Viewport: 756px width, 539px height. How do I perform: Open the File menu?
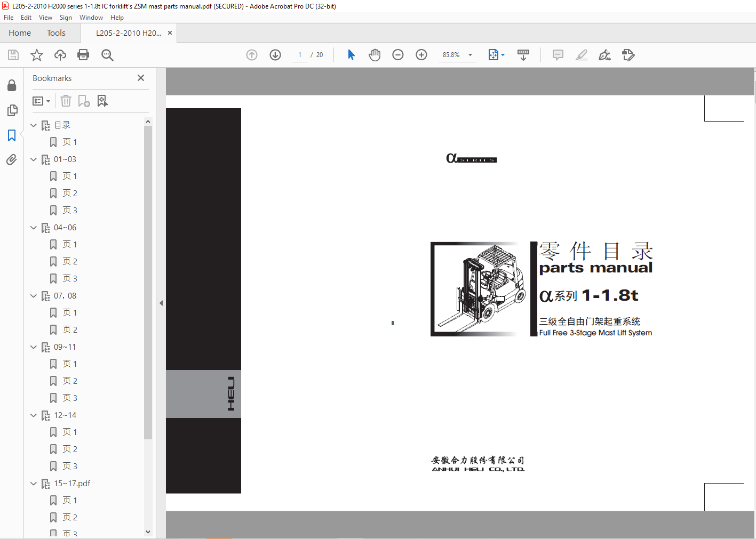9,18
